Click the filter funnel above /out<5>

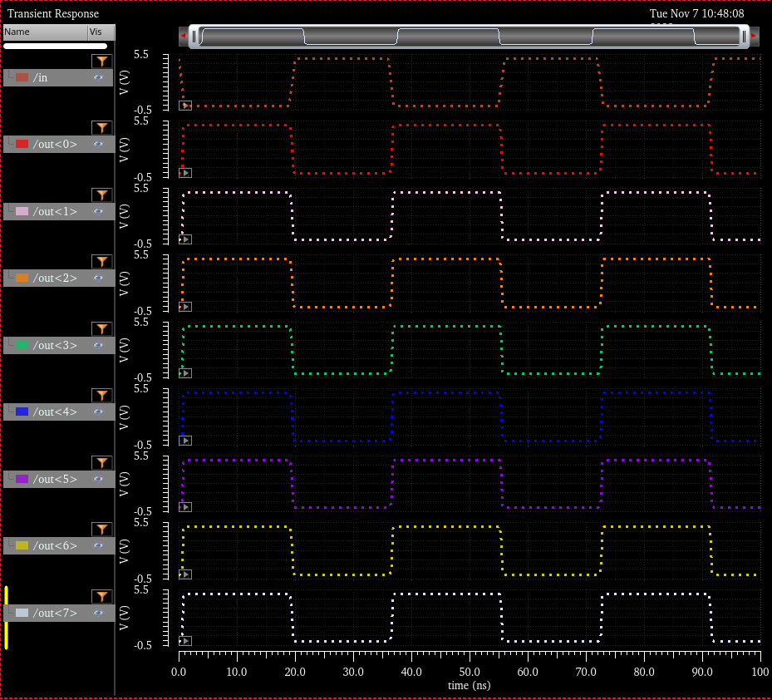101,462
